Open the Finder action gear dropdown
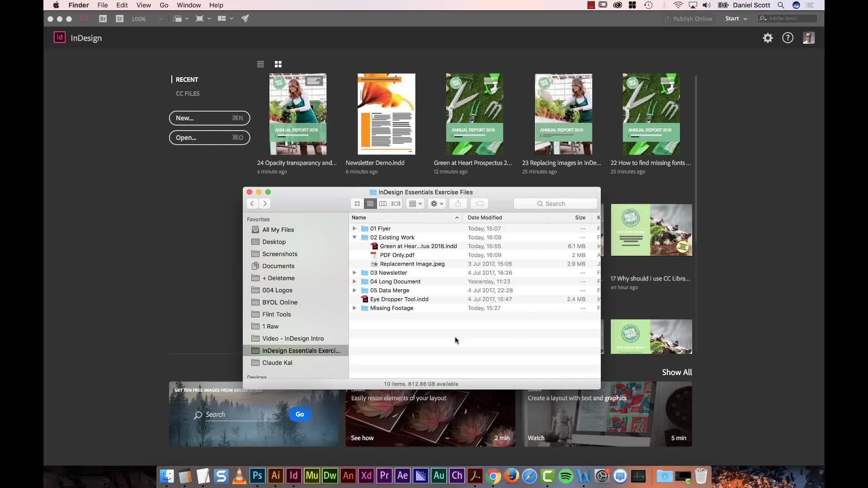The image size is (868, 488). [437, 204]
